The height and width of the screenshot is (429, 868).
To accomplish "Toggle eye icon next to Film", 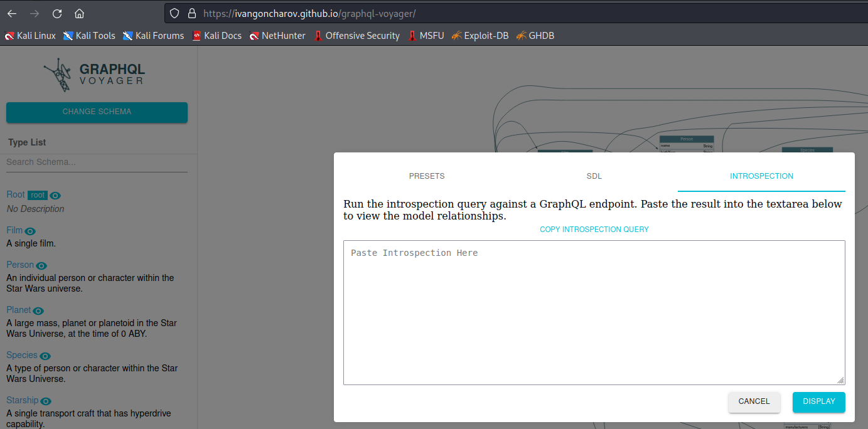I will [30, 231].
